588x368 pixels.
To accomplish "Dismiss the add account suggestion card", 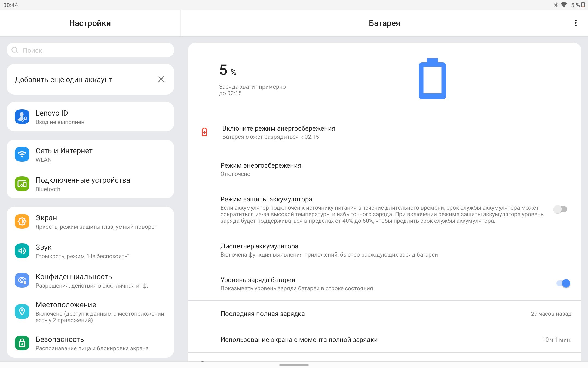I will point(161,79).
